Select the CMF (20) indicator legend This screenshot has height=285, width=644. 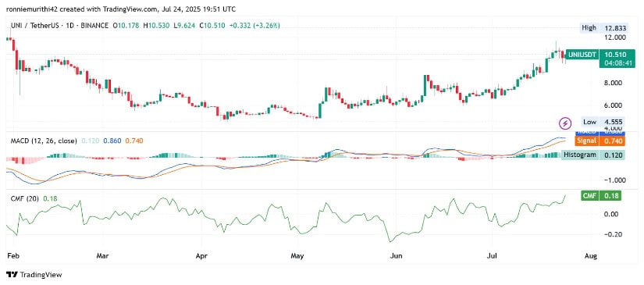pyautogui.click(x=25, y=199)
